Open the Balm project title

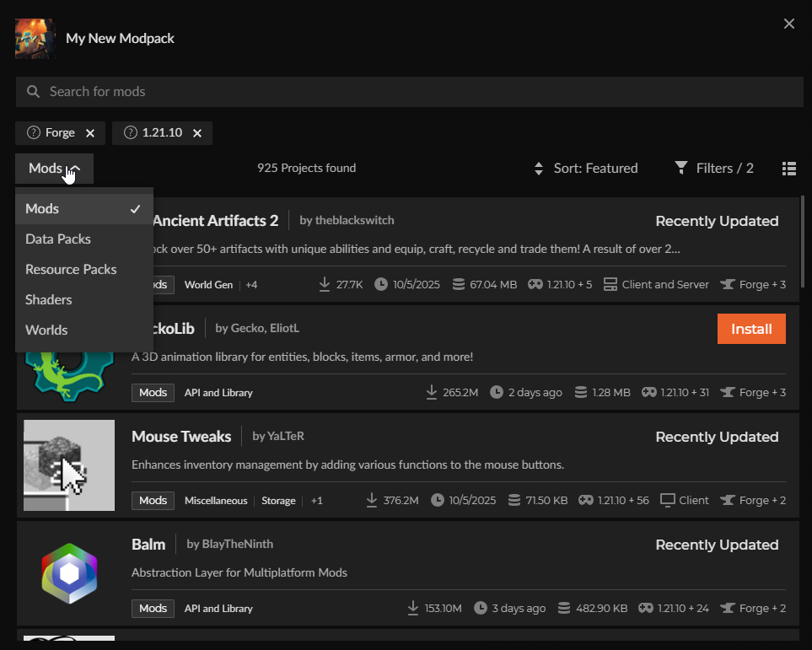[148, 545]
